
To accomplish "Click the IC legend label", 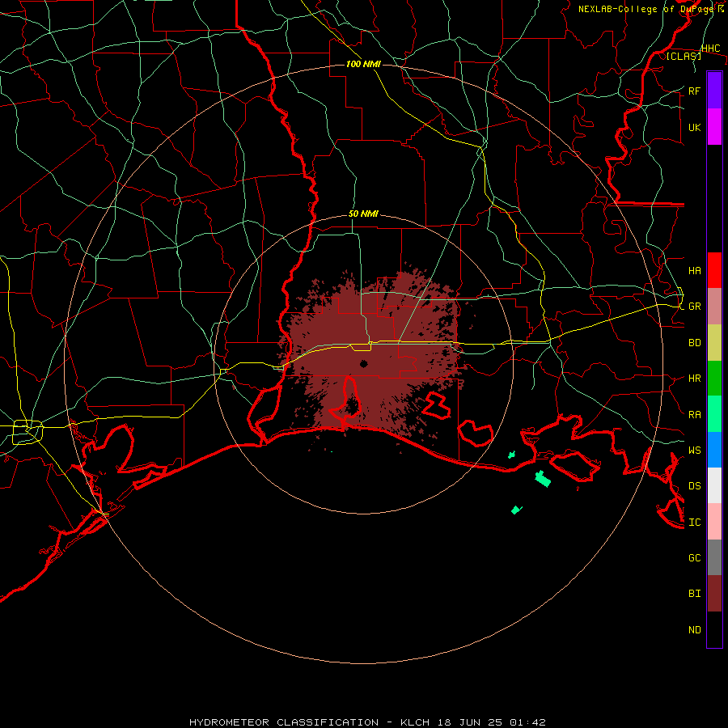I will coord(694,523).
